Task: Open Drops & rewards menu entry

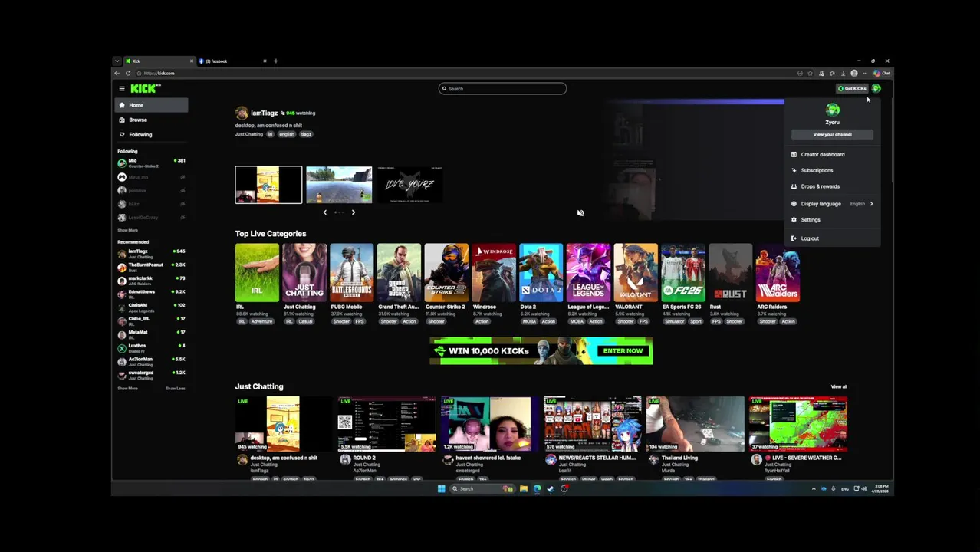Action: point(832,186)
